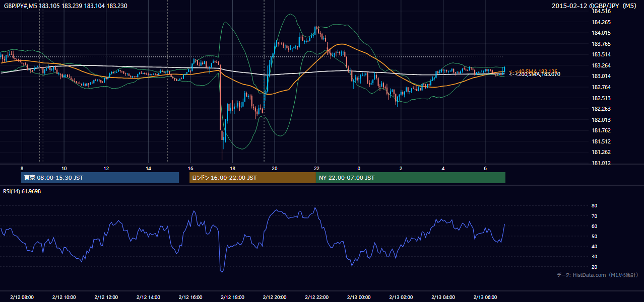Click the NY 22:00-07:00 JST session bar

pyautogui.click(x=411, y=178)
